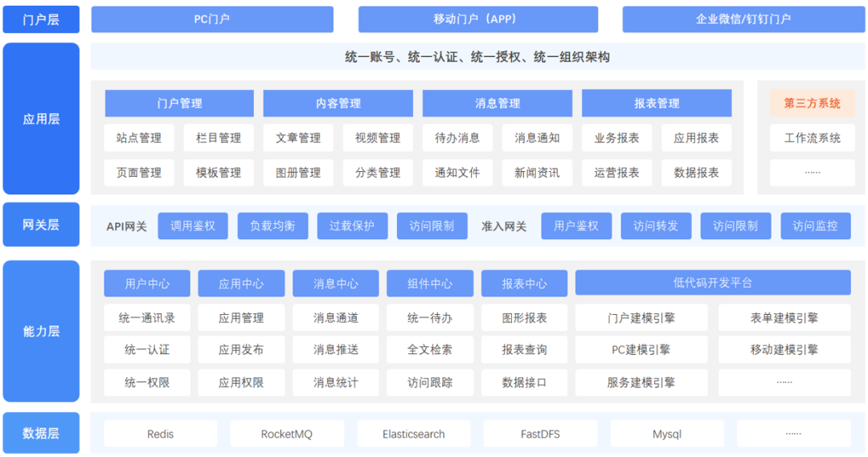868x457 pixels.
Task: Open the 视频管理 item
Action: 378,138
